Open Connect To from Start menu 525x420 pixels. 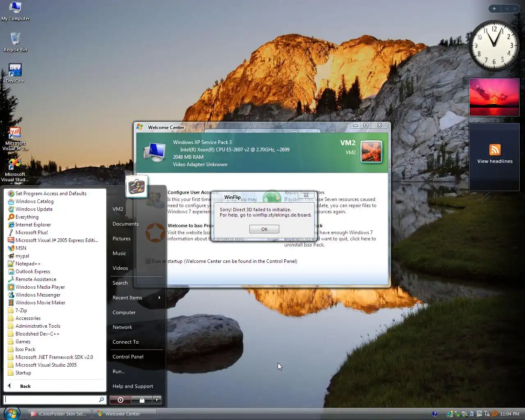pyautogui.click(x=126, y=342)
